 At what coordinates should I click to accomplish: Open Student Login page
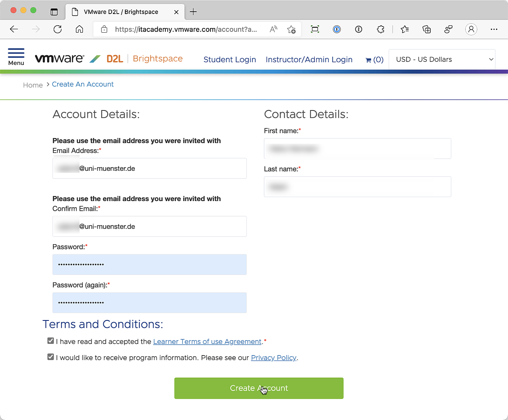tap(229, 59)
